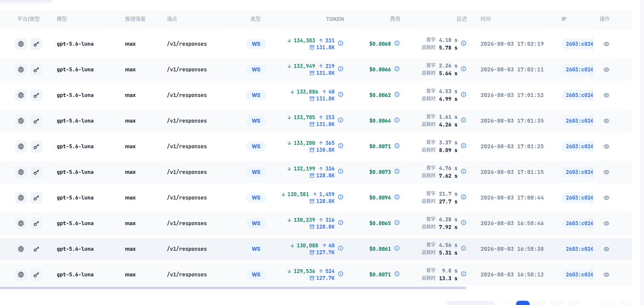Viewport: 644px width, 305px height.
Task: Click the key type icon in the 17:01:15 row
Action: tap(36, 172)
